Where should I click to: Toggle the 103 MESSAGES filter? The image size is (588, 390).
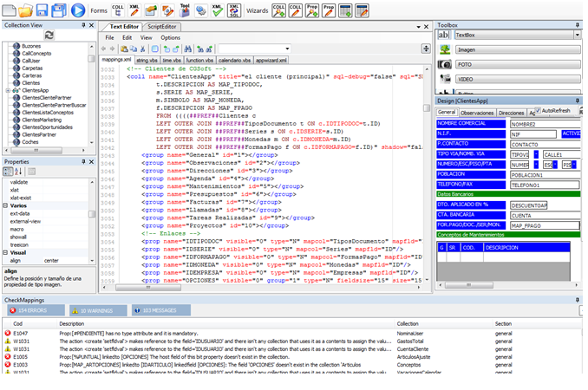(x=161, y=310)
